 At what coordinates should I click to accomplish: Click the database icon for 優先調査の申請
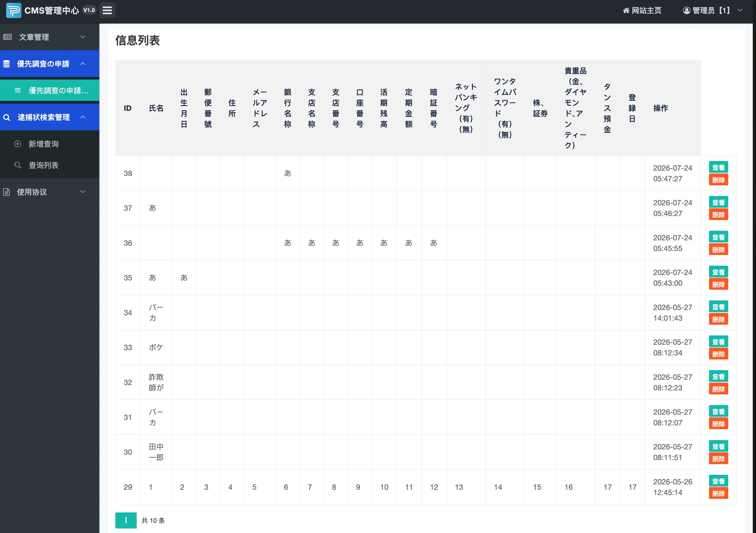tap(7, 64)
